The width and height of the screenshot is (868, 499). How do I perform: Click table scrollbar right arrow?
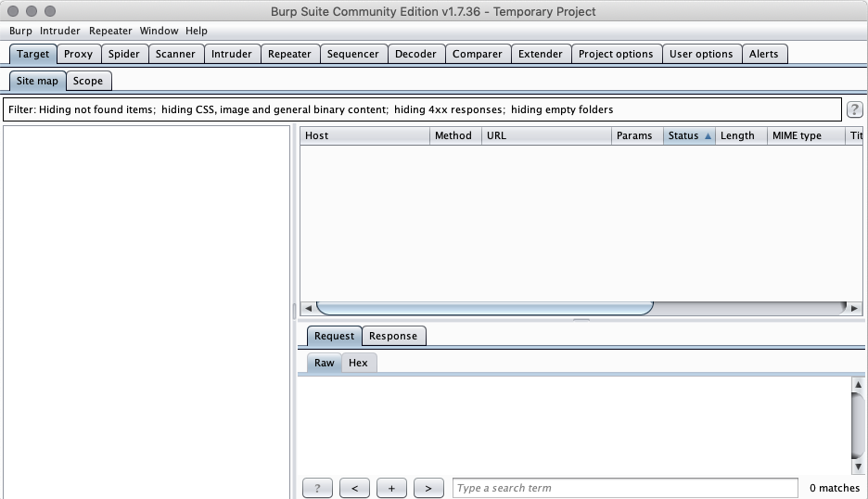(x=855, y=309)
